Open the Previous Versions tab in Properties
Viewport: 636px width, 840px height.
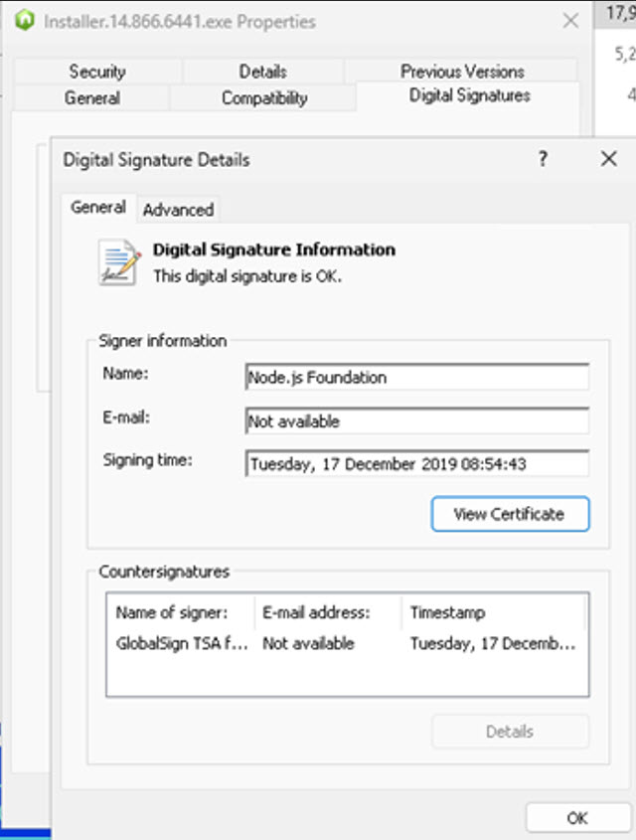pyautogui.click(x=462, y=72)
